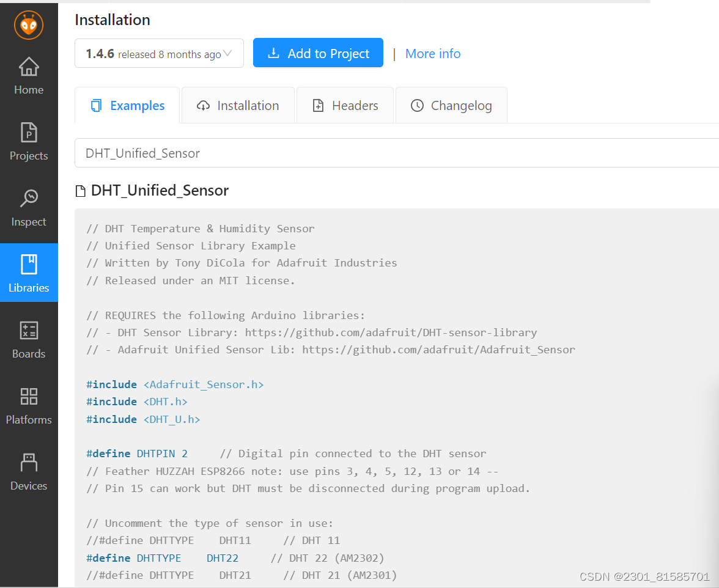The width and height of the screenshot is (719, 588).
Task: Go to Home in sidebar
Action: click(x=28, y=76)
